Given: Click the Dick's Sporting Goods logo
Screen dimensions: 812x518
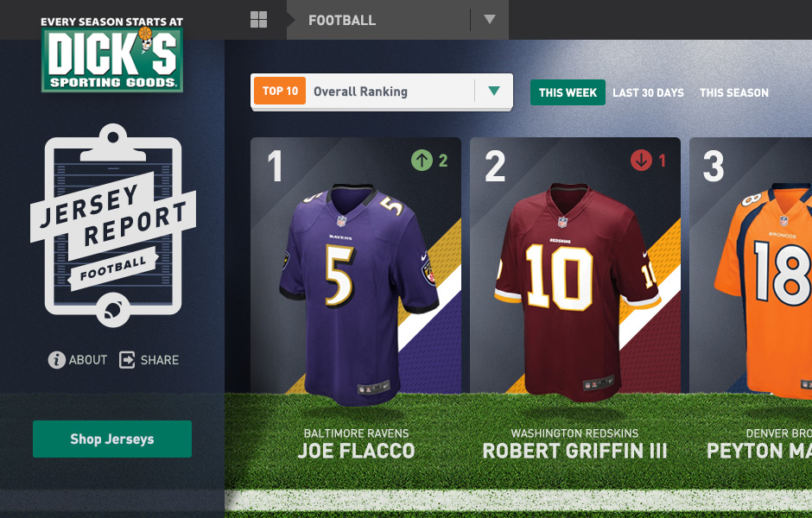Looking at the screenshot, I should coord(111,55).
